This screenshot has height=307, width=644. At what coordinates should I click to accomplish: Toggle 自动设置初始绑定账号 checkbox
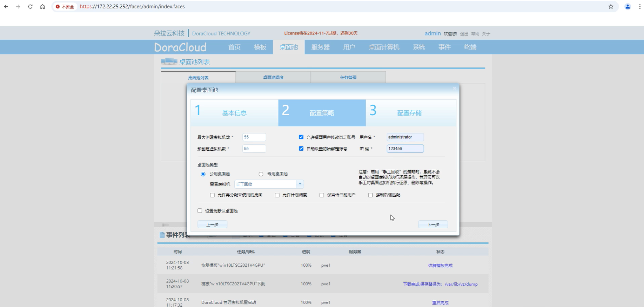pyautogui.click(x=301, y=149)
